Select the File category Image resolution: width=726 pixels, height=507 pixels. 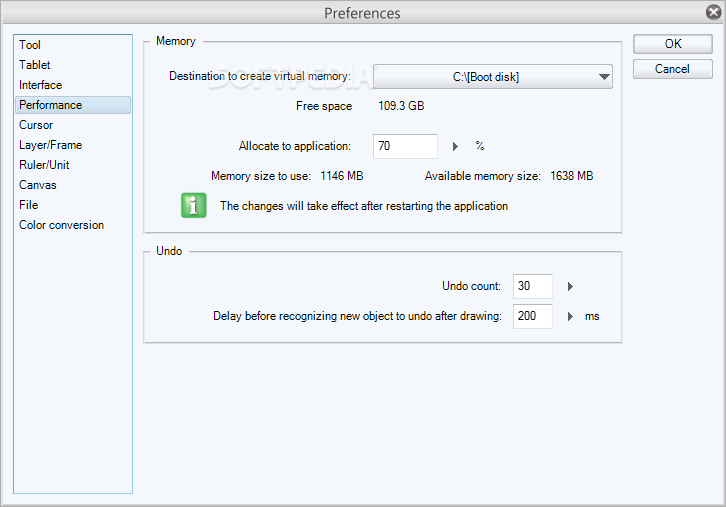click(73, 205)
